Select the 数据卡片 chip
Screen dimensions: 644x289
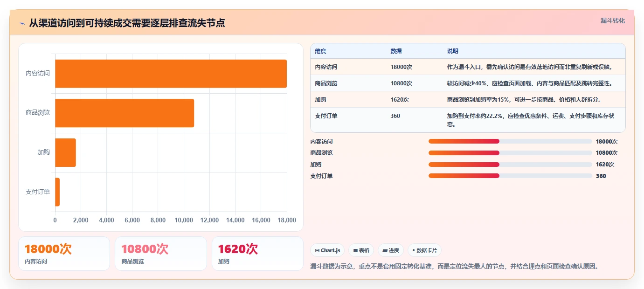424,250
